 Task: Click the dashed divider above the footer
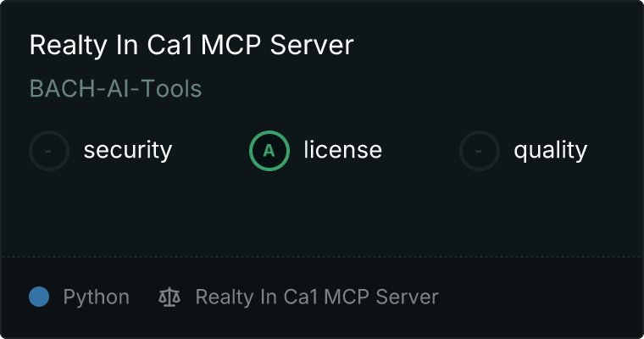click(x=322, y=257)
